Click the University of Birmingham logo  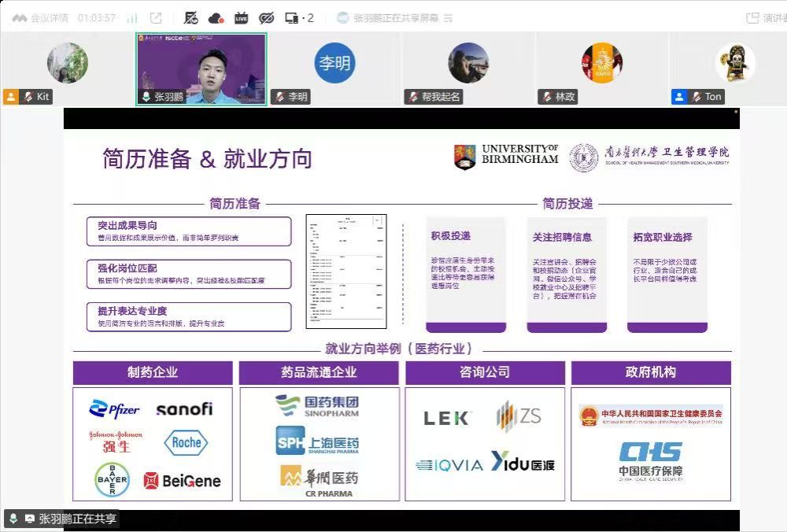pyautogui.click(x=506, y=156)
